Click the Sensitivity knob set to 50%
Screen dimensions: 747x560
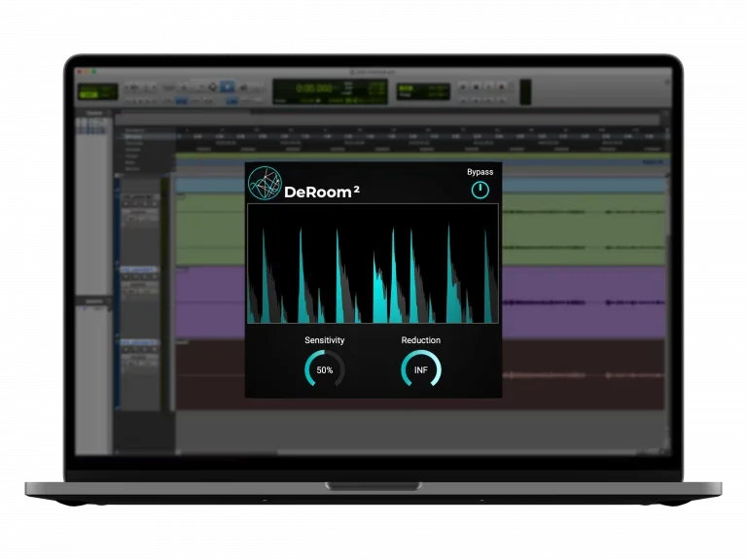324,369
